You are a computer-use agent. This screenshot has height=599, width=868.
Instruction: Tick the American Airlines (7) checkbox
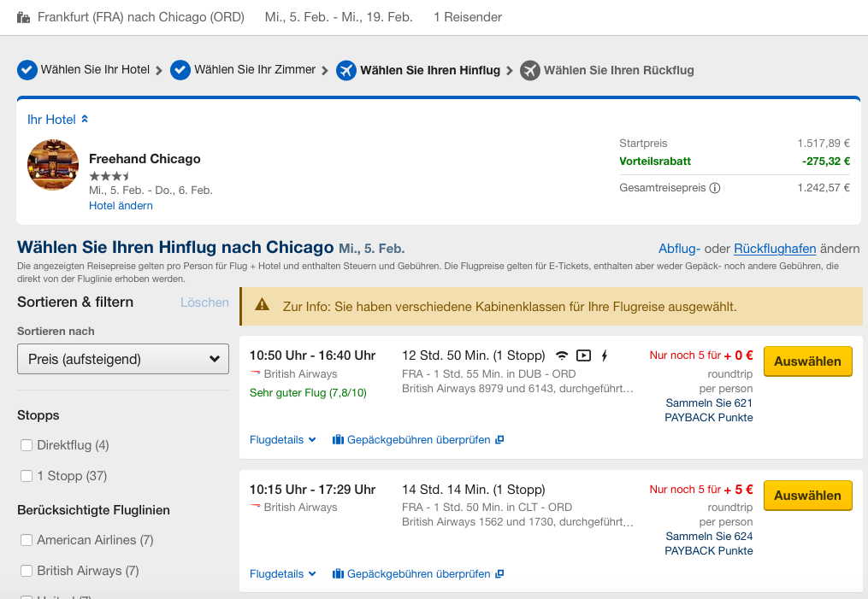[27, 540]
